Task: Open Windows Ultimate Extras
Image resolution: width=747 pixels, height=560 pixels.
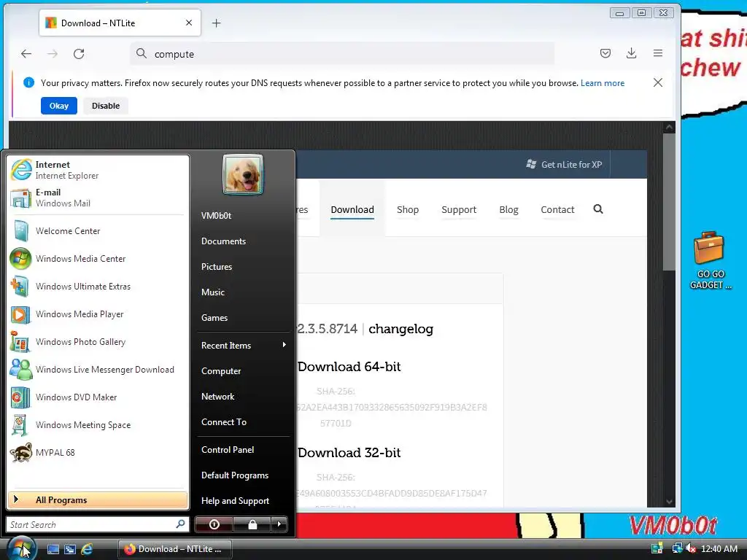Action: click(98, 286)
